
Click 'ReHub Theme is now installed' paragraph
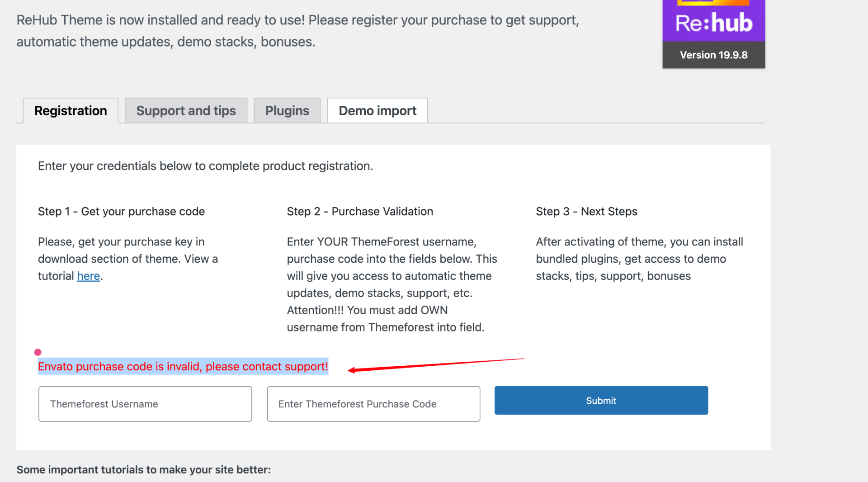tap(298, 31)
